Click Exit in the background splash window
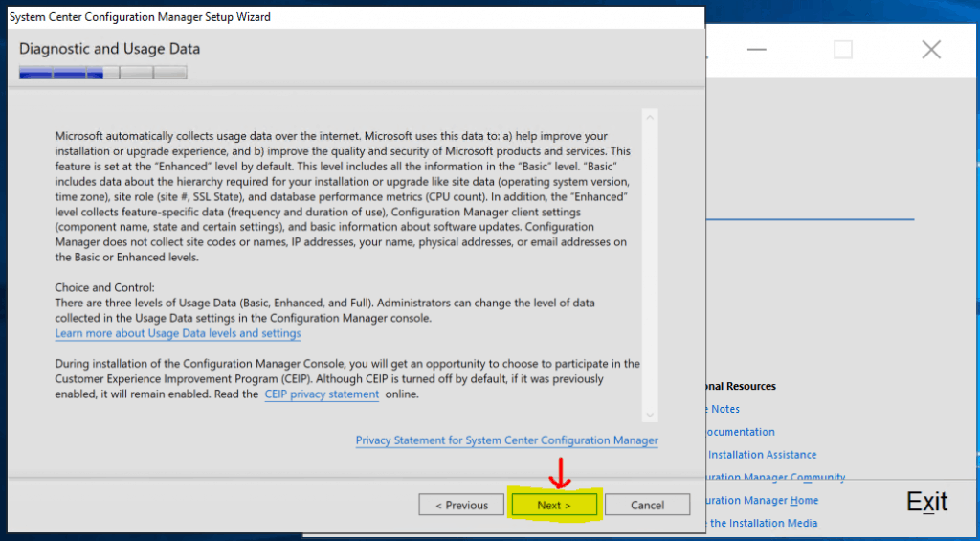The width and height of the screenshot is (980, 541). (926, 502)
